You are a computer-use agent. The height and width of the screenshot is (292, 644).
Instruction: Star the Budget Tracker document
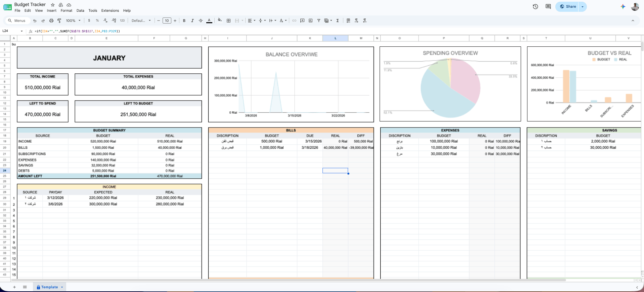(x=53, y=5)
